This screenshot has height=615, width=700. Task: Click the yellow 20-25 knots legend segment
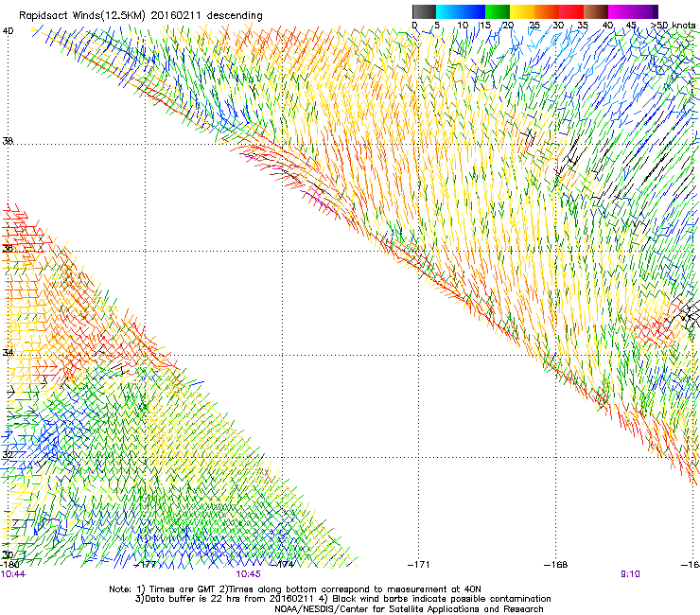(522, 11)
